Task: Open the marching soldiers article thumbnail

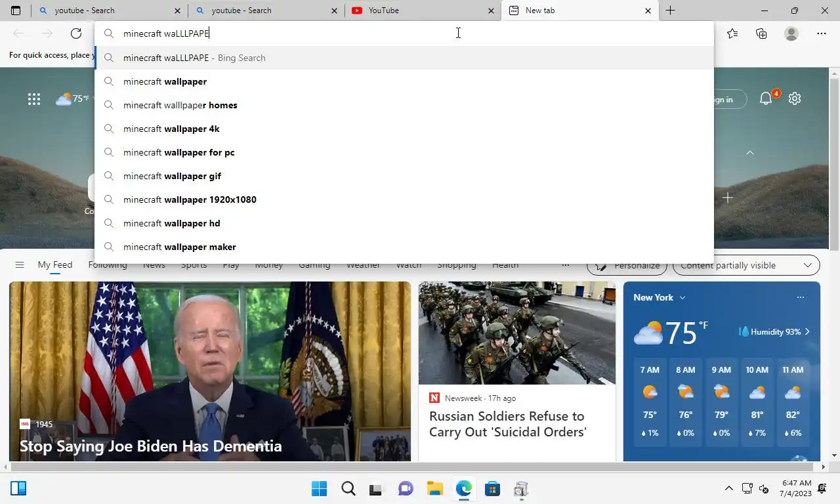Action: tap(517, 333)
